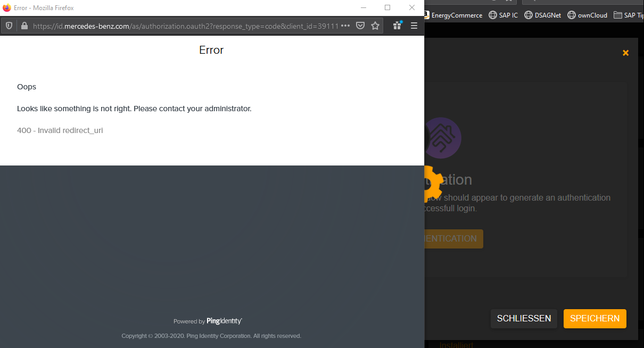Click the SCHLIESSEN button
Viewport: 644px width, 348px height.
524,319
